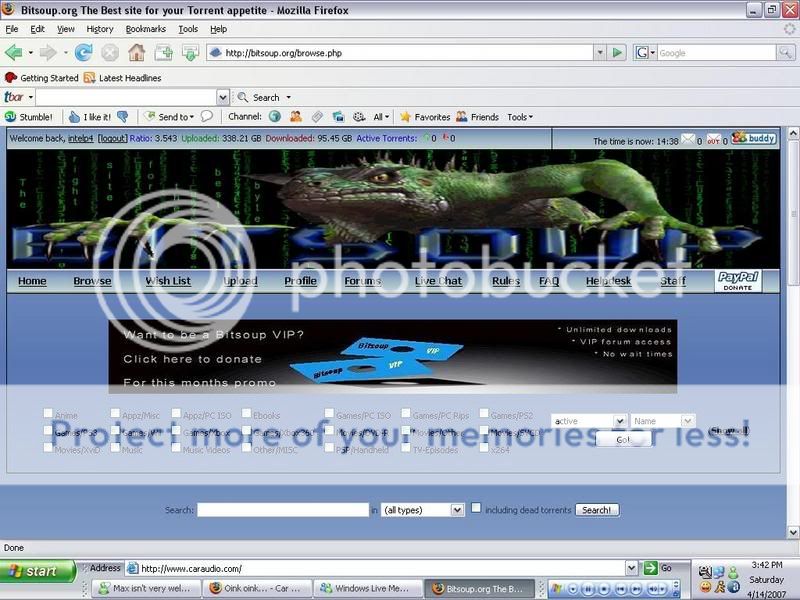Tick the Anime category checkbox

[48, 413]
